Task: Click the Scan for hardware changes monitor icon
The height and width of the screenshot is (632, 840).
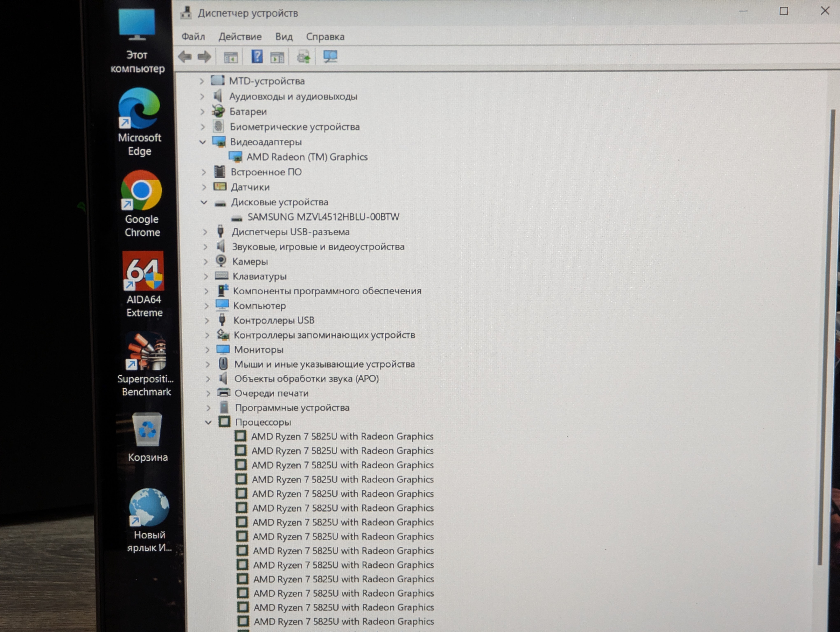Action: tap(330, 57)
